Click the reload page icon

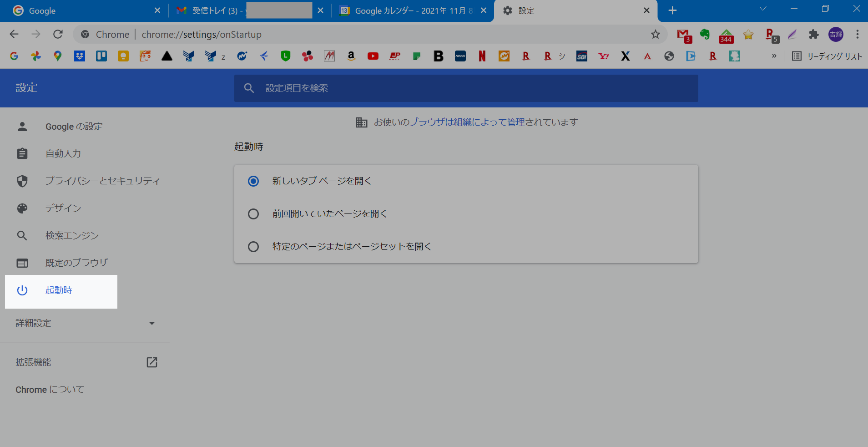(x=58, y=34)
